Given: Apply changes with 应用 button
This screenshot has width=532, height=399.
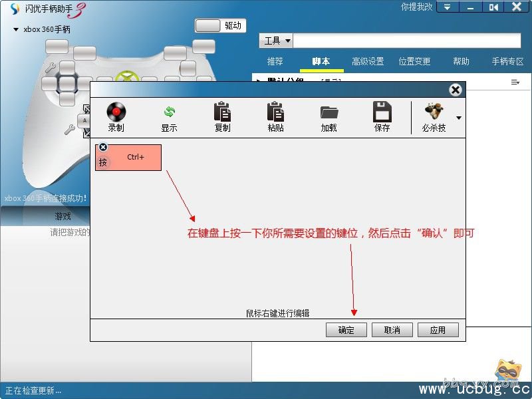Looking at the screenshot, I should pos(438,330).
